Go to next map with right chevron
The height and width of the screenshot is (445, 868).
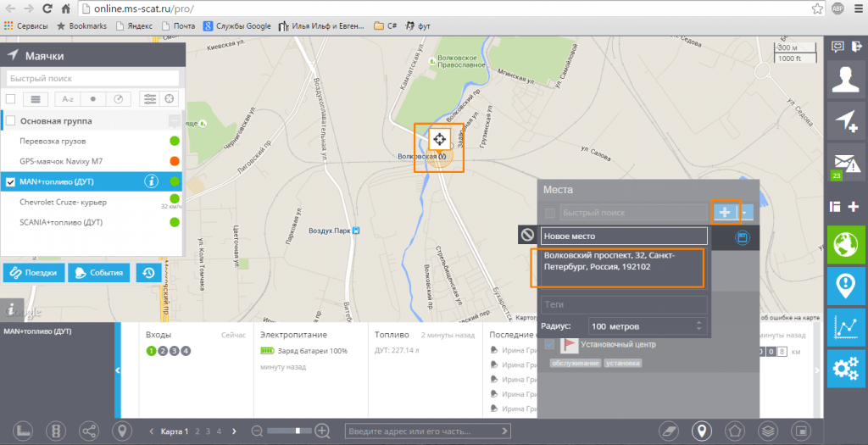(234, 431)
